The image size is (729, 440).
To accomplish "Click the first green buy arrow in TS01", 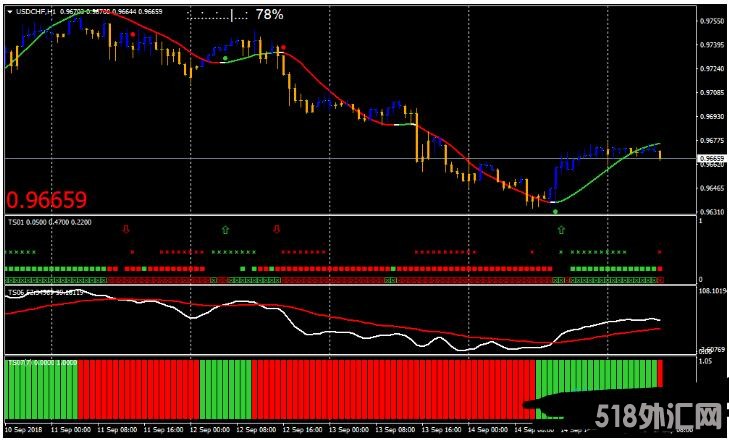I will tap(225, 229).
